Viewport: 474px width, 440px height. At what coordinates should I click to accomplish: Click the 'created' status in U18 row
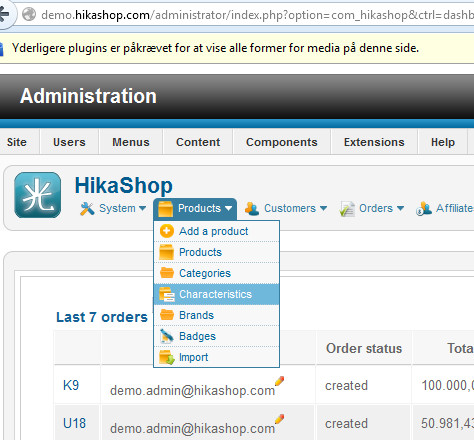[x=346, y=423]
